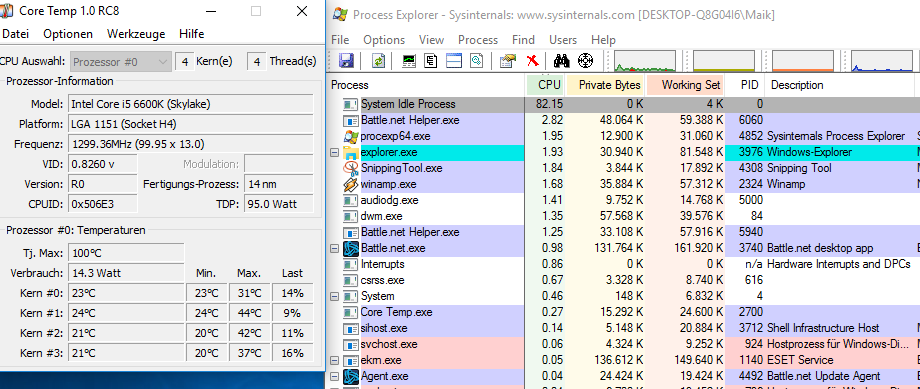Click the blue I/O mini graph
Screen dimensions: 920x389
(x=882, y=61)
